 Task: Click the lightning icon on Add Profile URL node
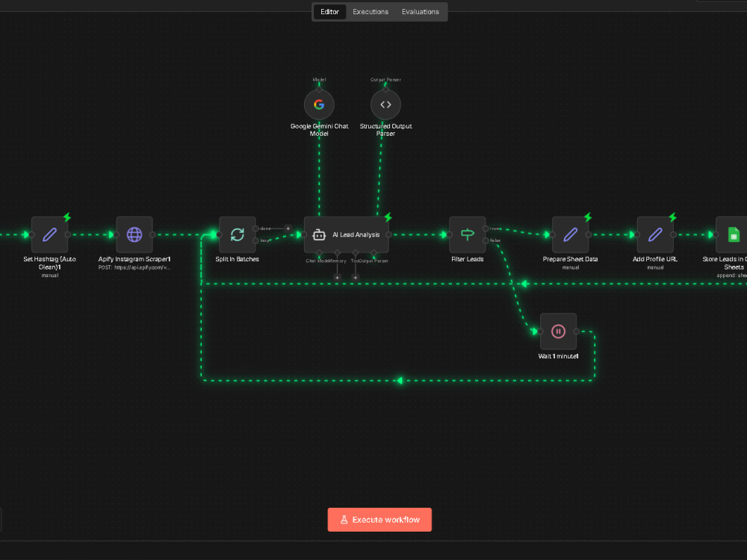pyautogui.click(x=673, y=217)
